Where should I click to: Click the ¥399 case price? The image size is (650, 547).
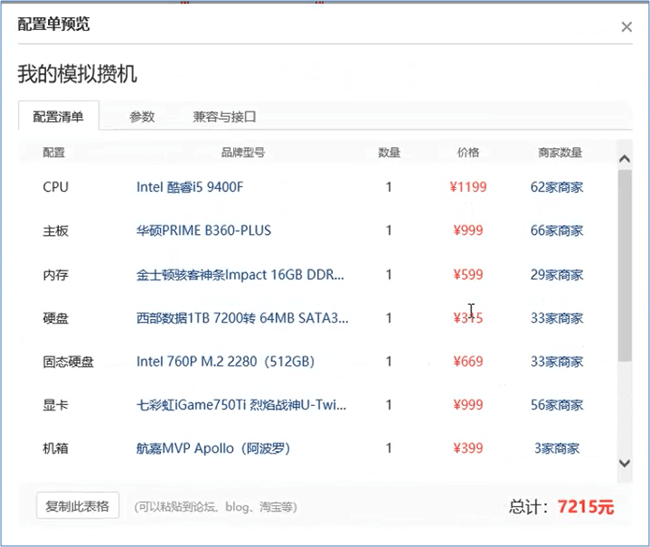(x=468, y=448)
